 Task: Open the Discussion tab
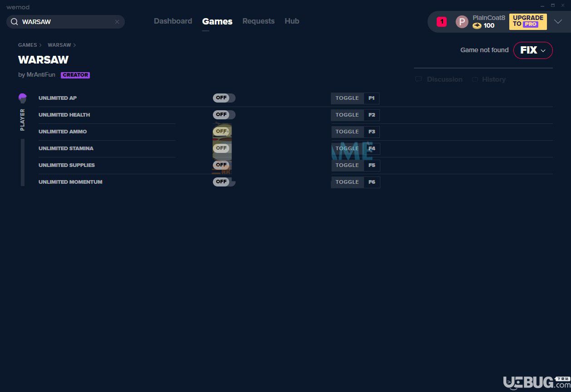click(x=444, y=79)
